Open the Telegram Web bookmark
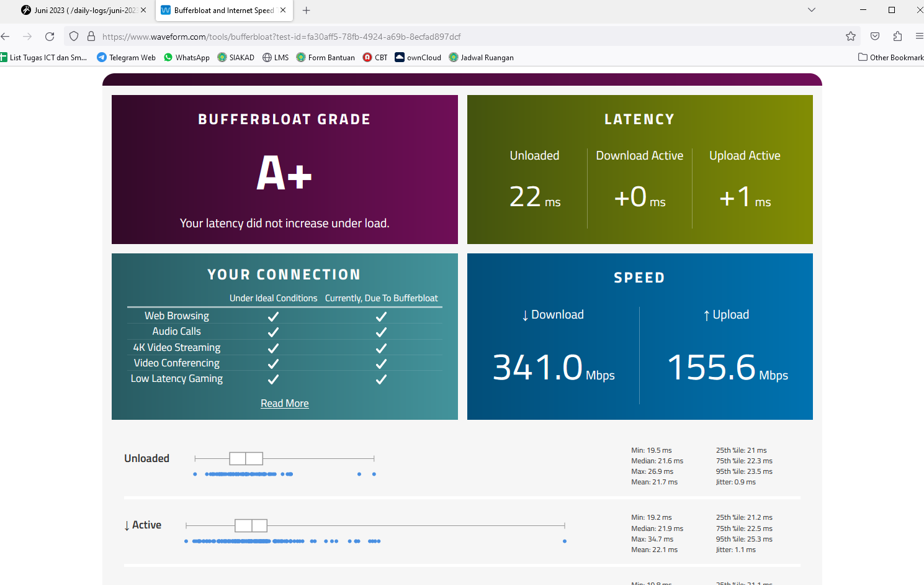Viewport: 924px width, 585px height. [x=127, y=57]
